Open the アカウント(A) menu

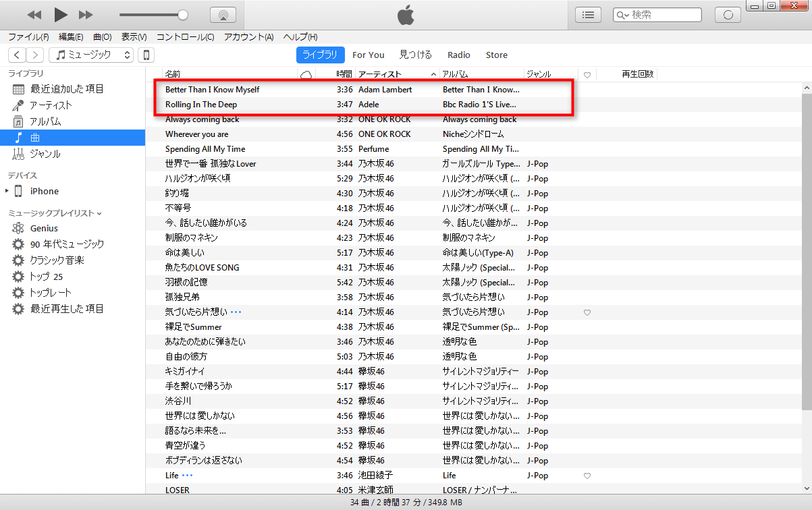pos(249,37)
